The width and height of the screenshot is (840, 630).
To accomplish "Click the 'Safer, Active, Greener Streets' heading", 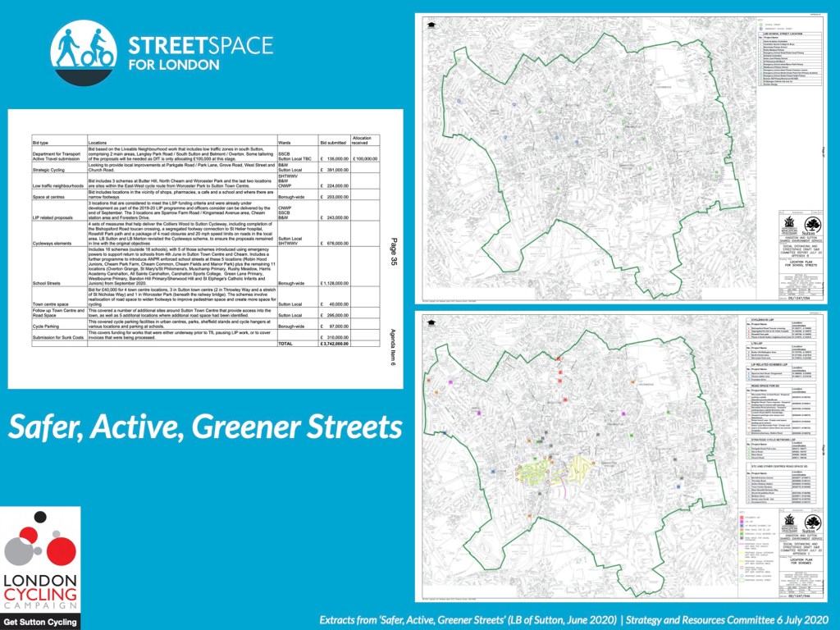I will coord(205,427).
